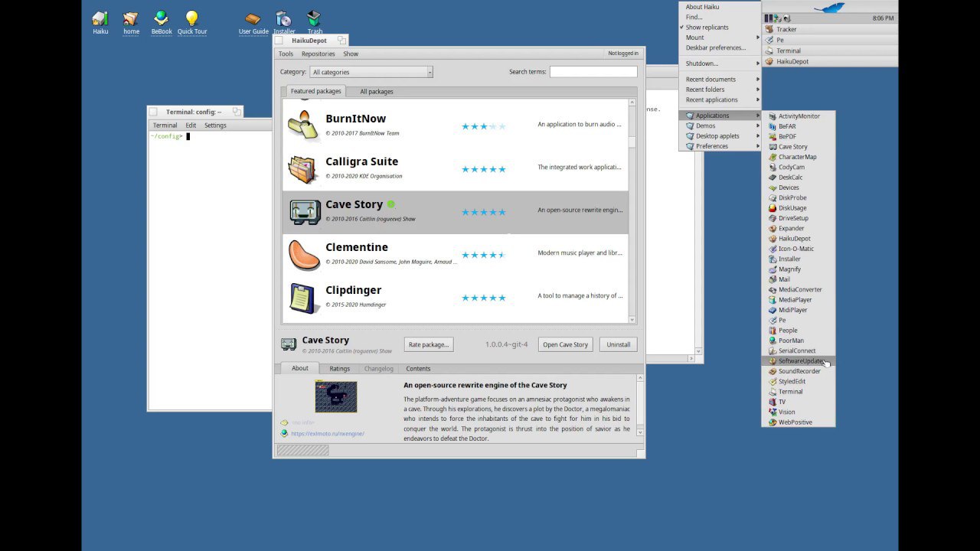980x551 pixels.
Task: Click the Rate package button
Action: (429, 344)
